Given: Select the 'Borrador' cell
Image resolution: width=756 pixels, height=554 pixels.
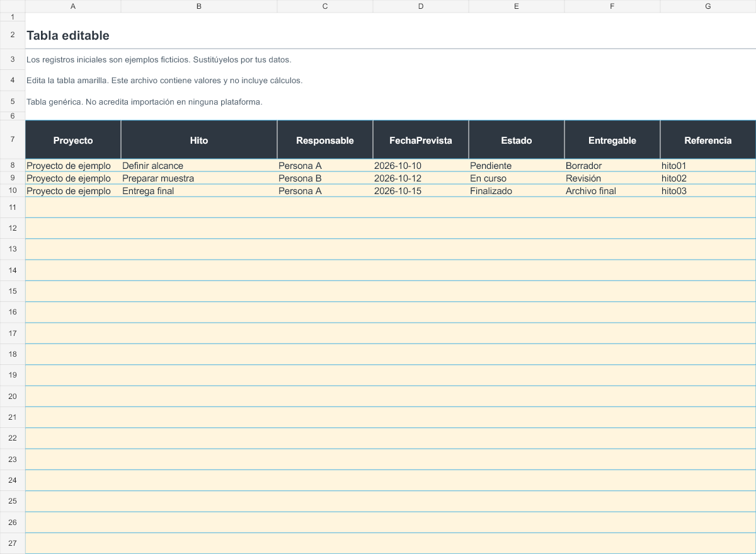Looking at the screenshot, I should [x=612, y=166].
